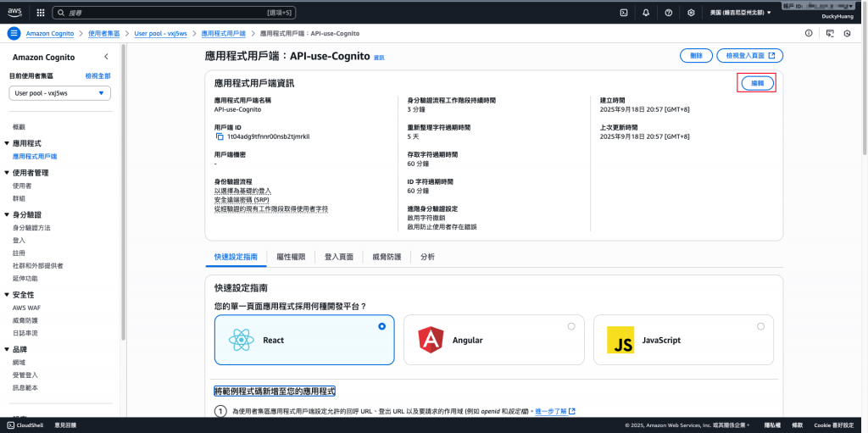
Task: Click the JavaScript JS logo icon
Action: click(620, 340)
